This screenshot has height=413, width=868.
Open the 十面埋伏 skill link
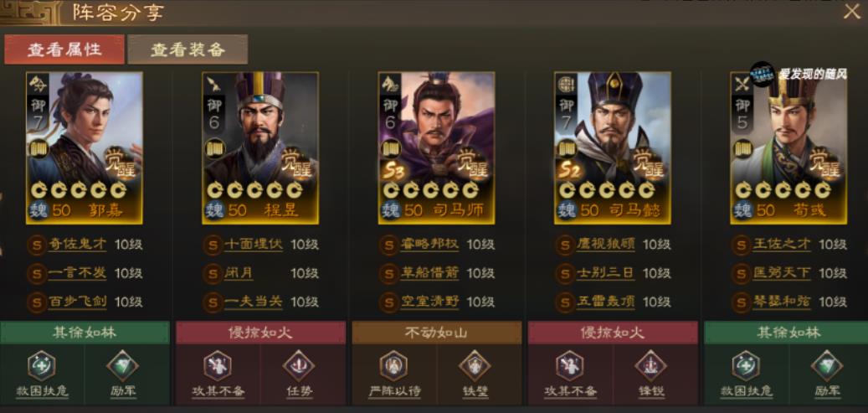click(253, 244)
